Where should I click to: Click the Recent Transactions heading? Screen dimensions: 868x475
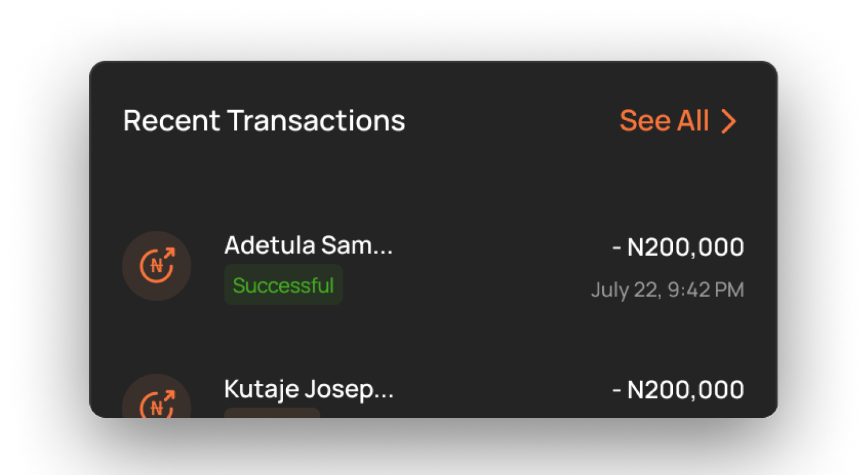click(x=264, y=121)
